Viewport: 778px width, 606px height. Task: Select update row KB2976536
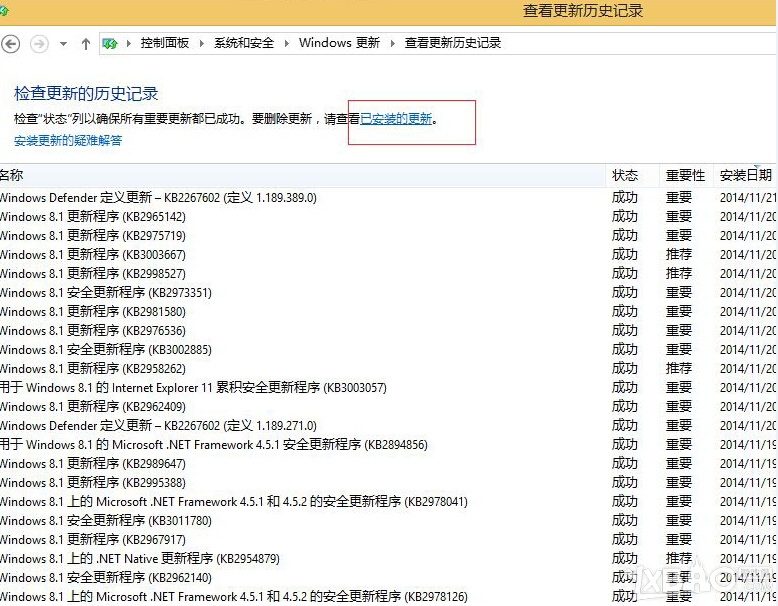click(389, 331)
